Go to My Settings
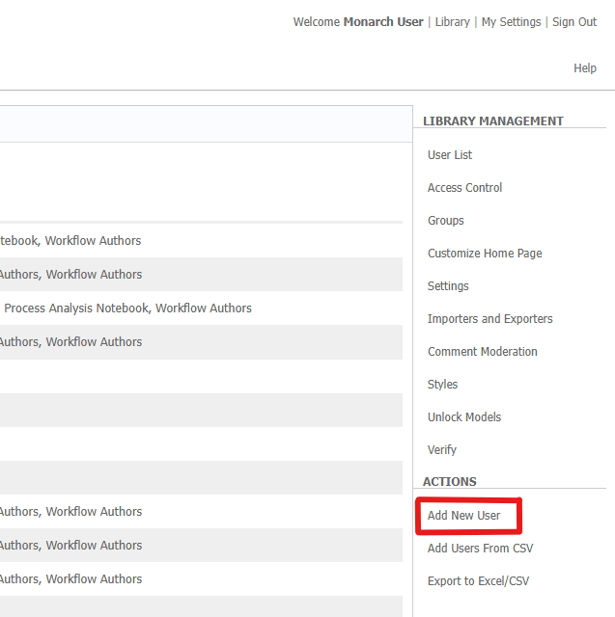Viewport: 615px width, 617px height. (x=511, y=22)
